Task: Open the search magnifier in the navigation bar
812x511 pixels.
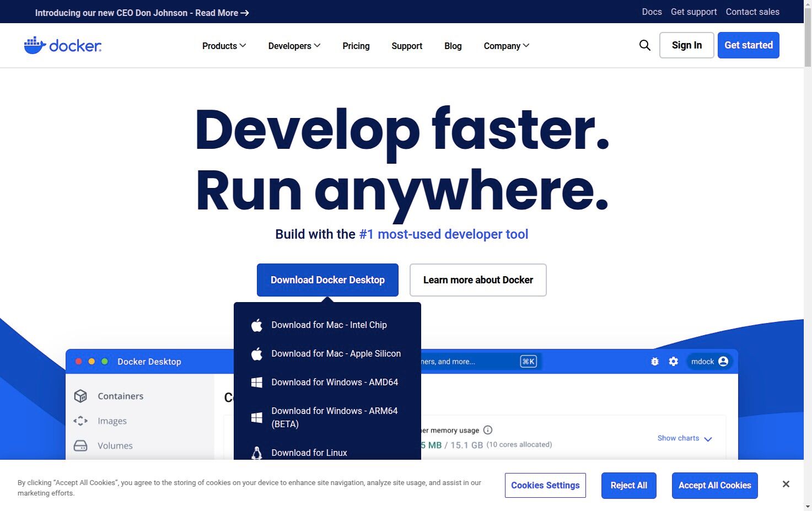Action: coord(644,45)
